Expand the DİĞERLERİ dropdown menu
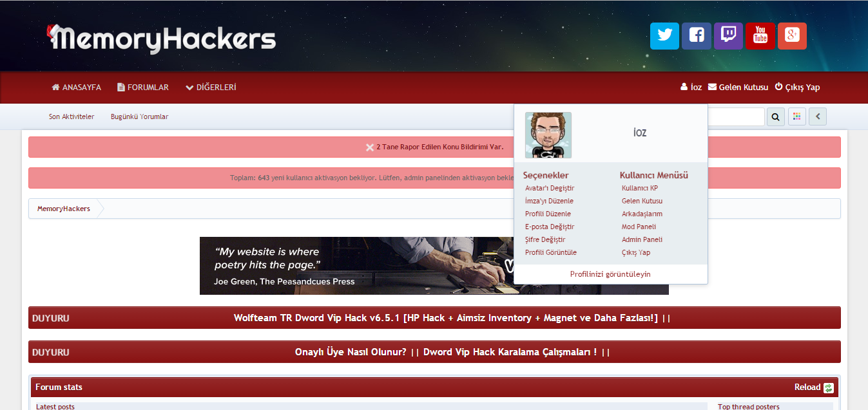Viewport: 868px width, 410px height. (211, 88)
